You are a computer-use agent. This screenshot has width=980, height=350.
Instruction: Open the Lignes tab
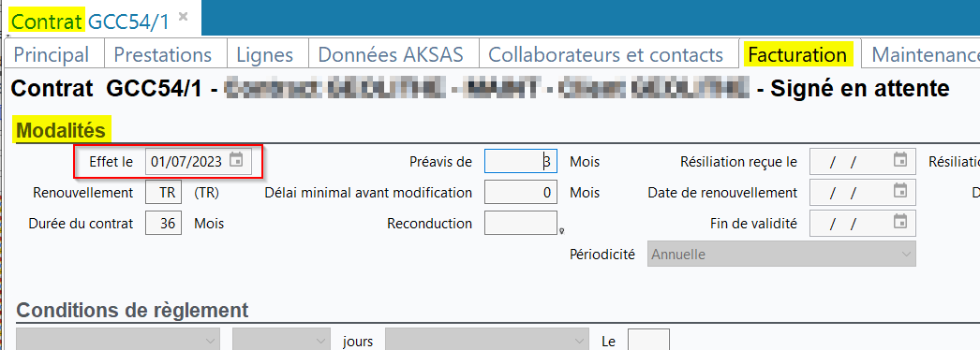(265, 54)
